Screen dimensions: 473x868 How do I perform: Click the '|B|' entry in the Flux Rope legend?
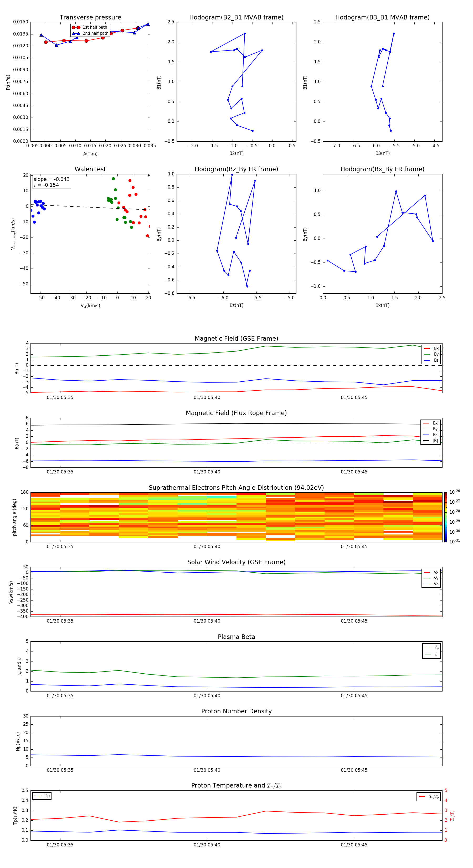[431, 441]
